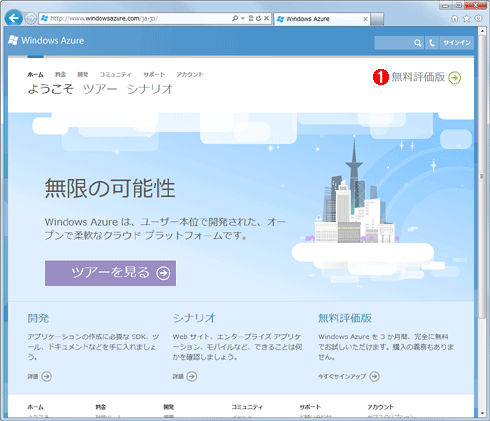Click footer アカウント link
Image resolution: width=490 pixels, height=421 pixels.
coord(381,407)
